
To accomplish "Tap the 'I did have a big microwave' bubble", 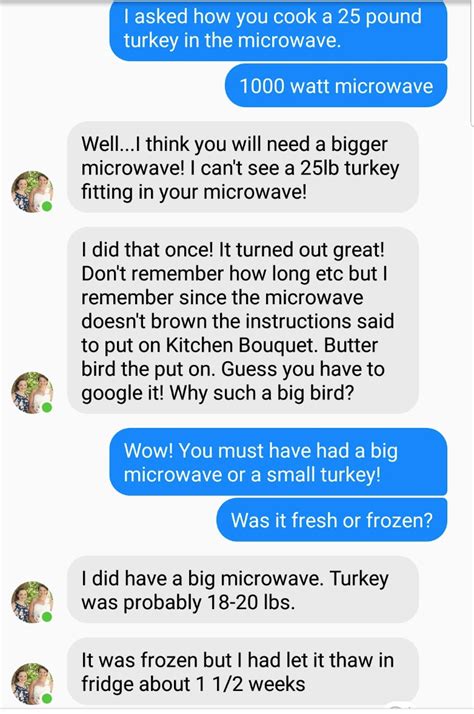I will (243, 590).
